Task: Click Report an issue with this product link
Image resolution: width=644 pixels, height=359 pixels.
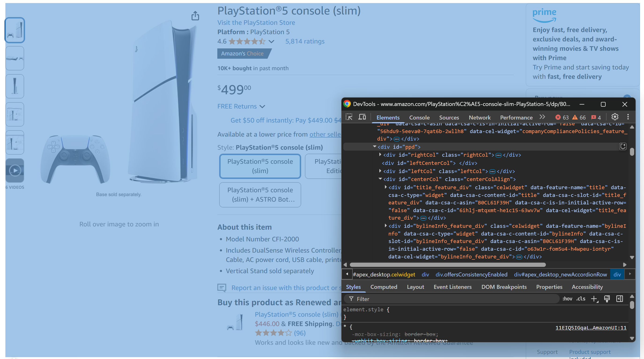Action: click(x=286, y=288)
